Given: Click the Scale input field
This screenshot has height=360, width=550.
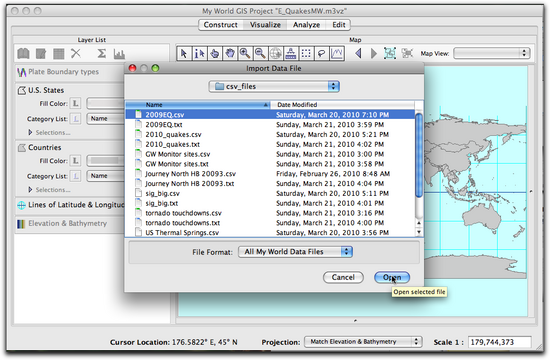Looking at the screenshot, I should click(x=499, y=342).
